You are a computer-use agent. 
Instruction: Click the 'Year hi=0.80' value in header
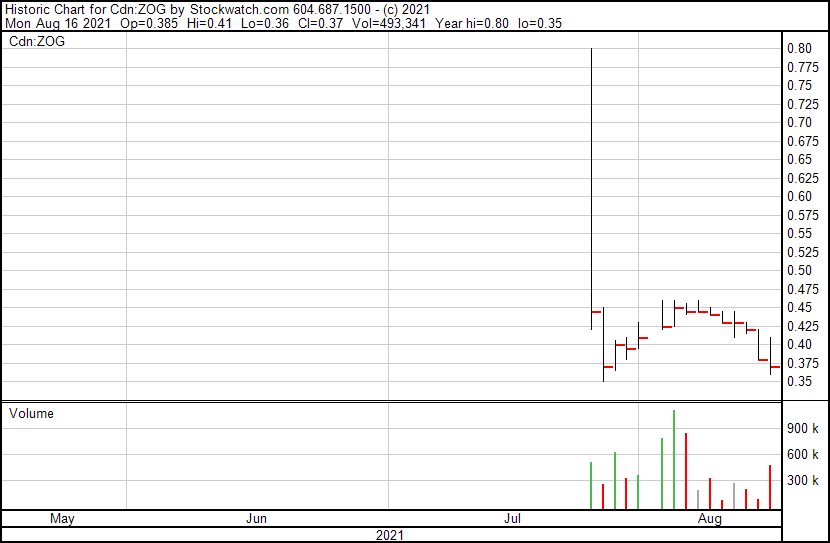click(472, 23)
